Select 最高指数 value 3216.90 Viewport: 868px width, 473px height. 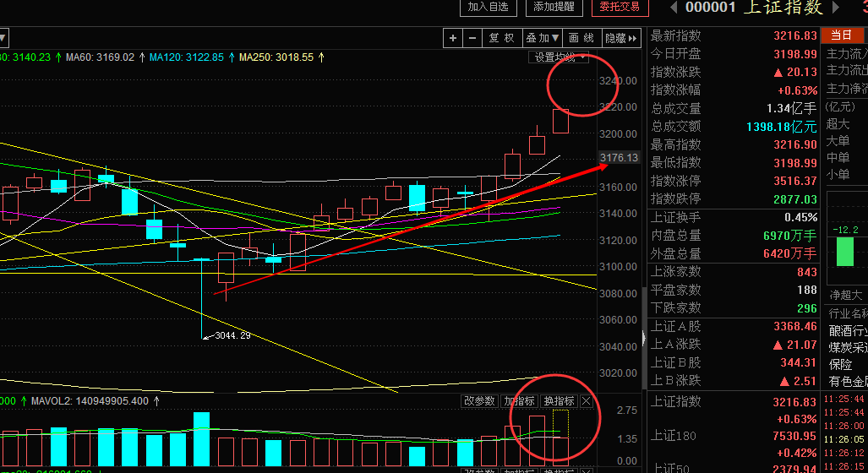coord(795,144)
